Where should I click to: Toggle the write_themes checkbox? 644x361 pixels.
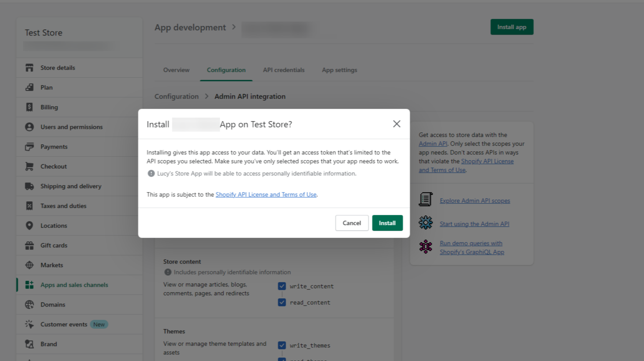[x=282, y=345]
